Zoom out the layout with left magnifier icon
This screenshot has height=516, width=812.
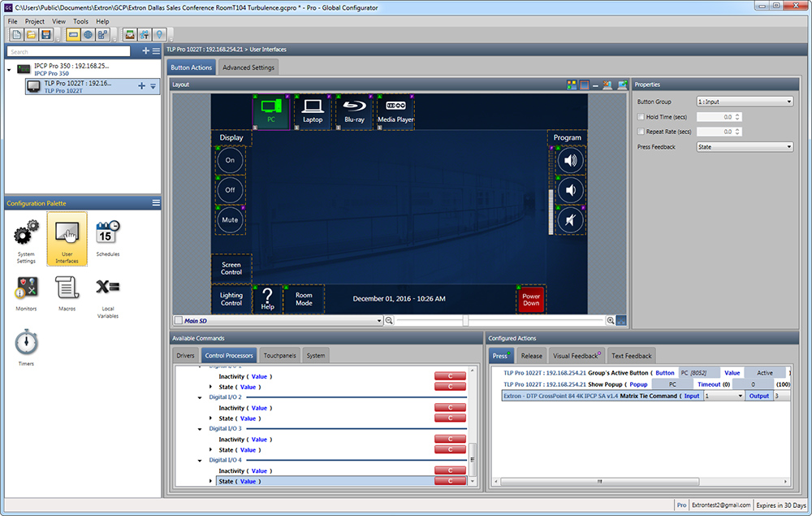tap(389, 321)
